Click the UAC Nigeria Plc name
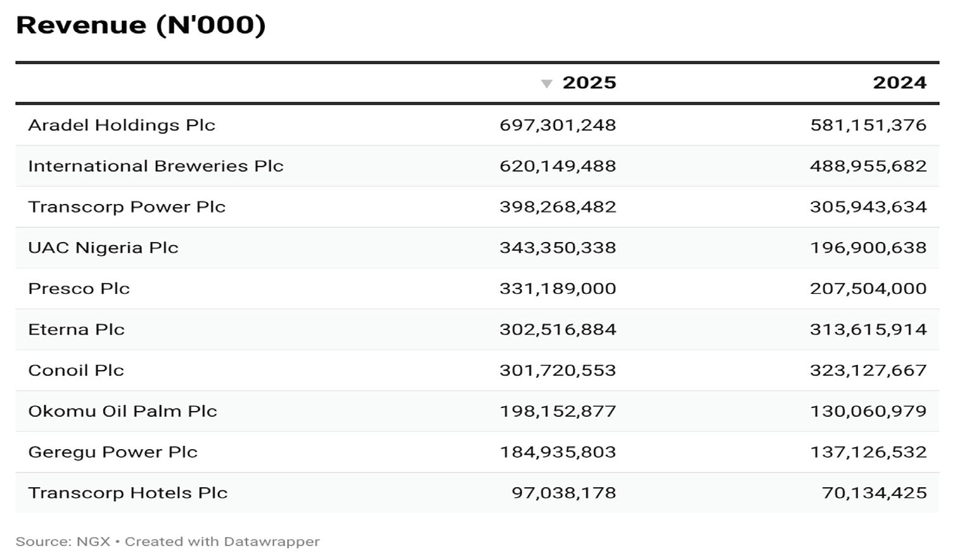The width and height of the screenshot is (955, 560). pyautogui.click(x=103, y=248)
